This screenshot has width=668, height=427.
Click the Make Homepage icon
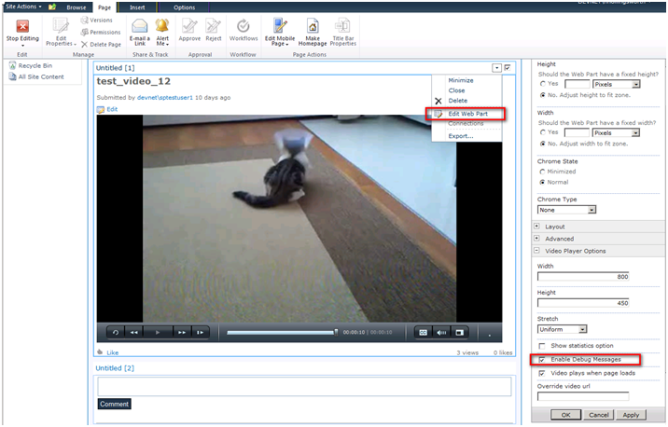[313, 27]
